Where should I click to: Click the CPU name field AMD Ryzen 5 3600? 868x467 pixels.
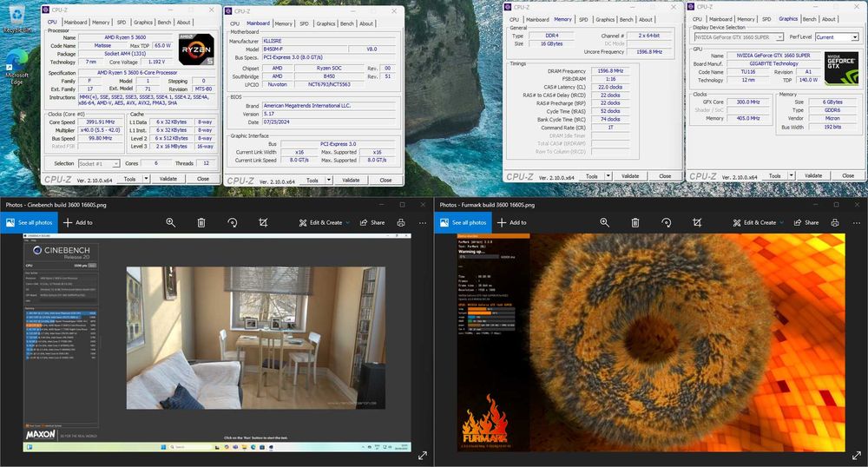[x=125, y=37]
